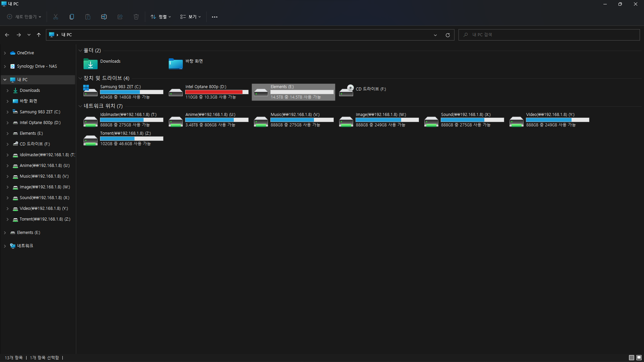
Task: Switch to large icons view in status bar
Action: [x=639, y=358]
